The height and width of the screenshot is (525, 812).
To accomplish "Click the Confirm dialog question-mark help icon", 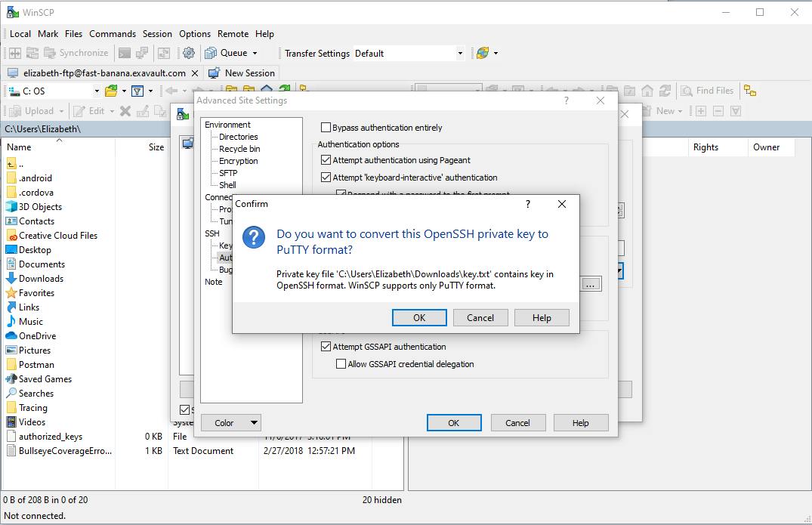I will [x=528, y=204].
